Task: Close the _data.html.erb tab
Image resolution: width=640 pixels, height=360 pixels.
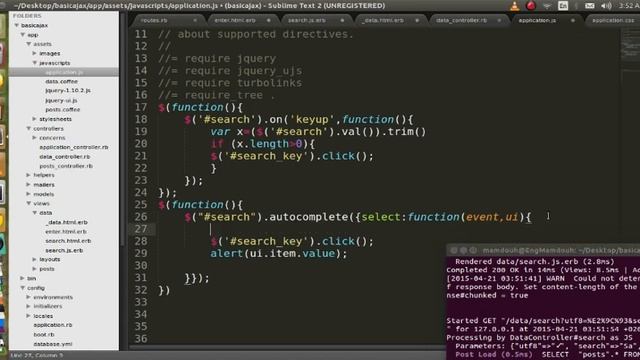Action: pos(417,20)
